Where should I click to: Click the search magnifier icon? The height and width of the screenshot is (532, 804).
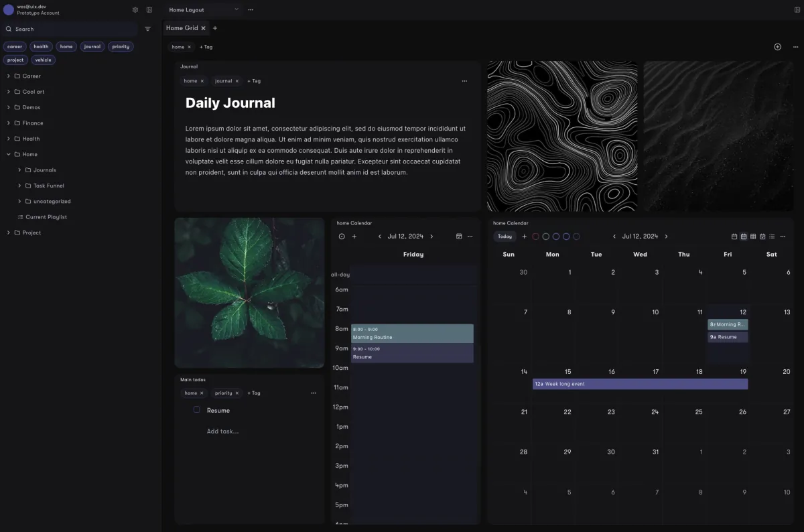coord(9,29)
